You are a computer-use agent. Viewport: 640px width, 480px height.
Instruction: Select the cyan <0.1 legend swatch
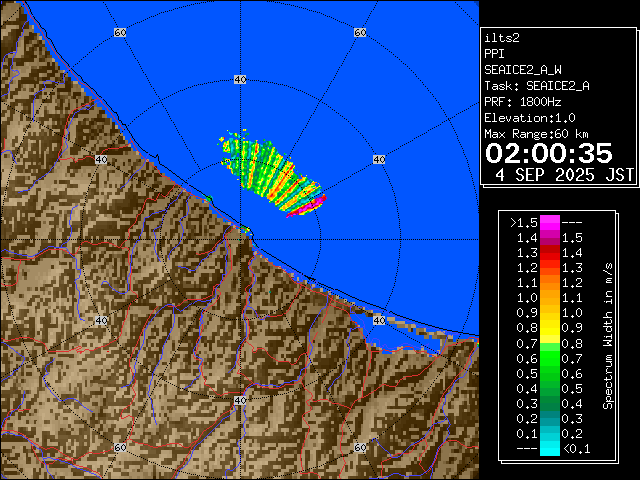click(549, 448)
